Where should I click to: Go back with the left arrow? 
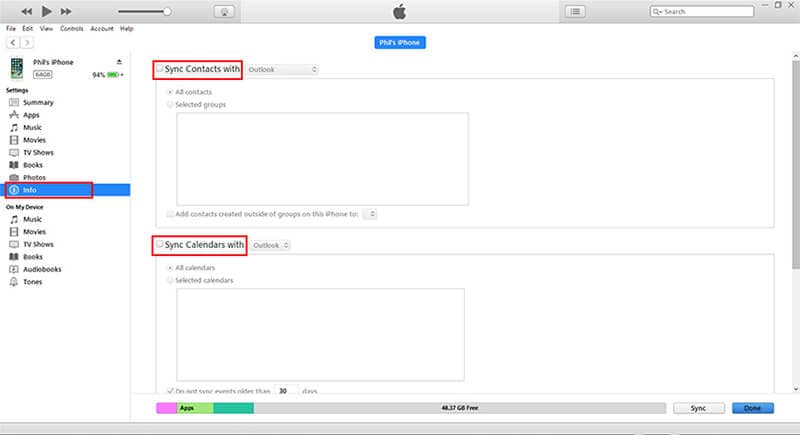point(13,43)
